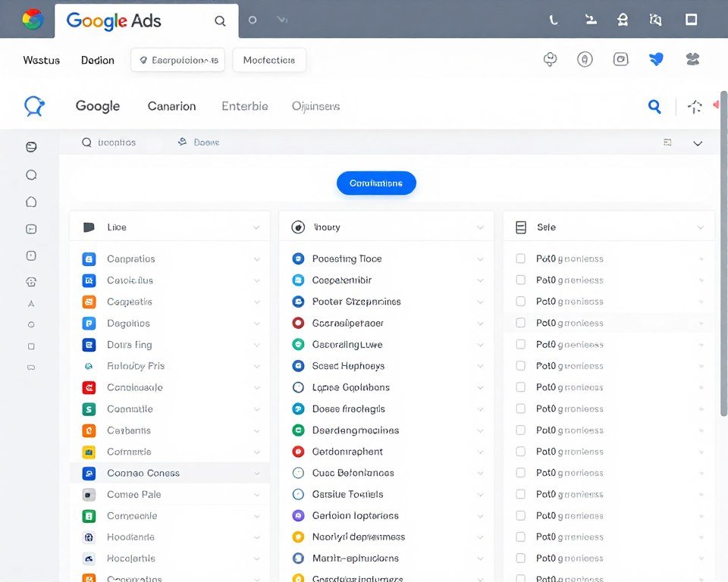728x582 pixels.
Task: Open the home icon in left sidebar
Action: coord(31,202)
